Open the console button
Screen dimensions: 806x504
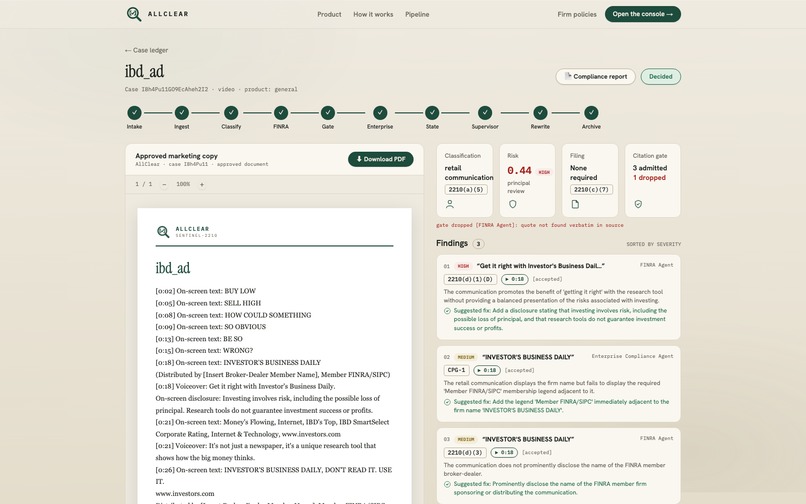pyautogui.click(x=643, y=14)
